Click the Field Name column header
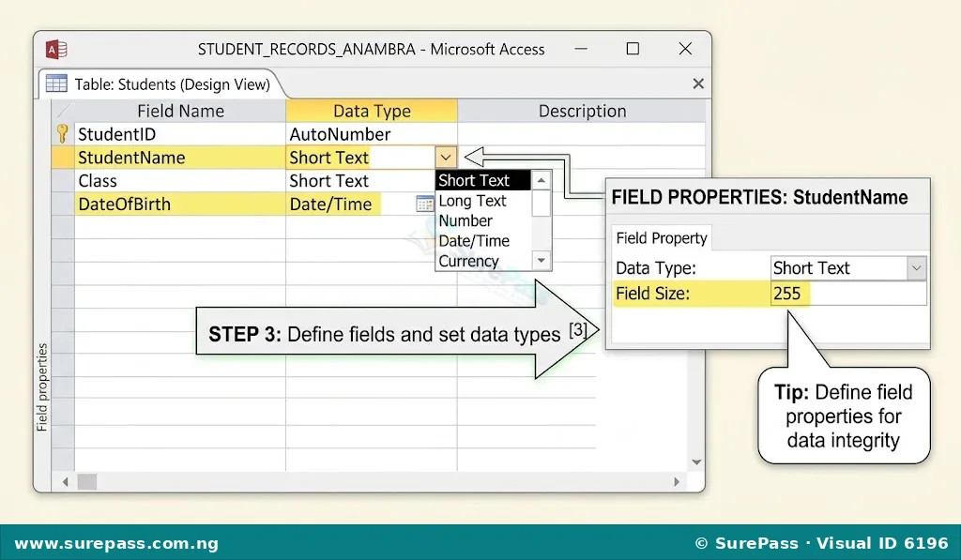The width and height of the screenshot is (961, 560). [180, 111]
